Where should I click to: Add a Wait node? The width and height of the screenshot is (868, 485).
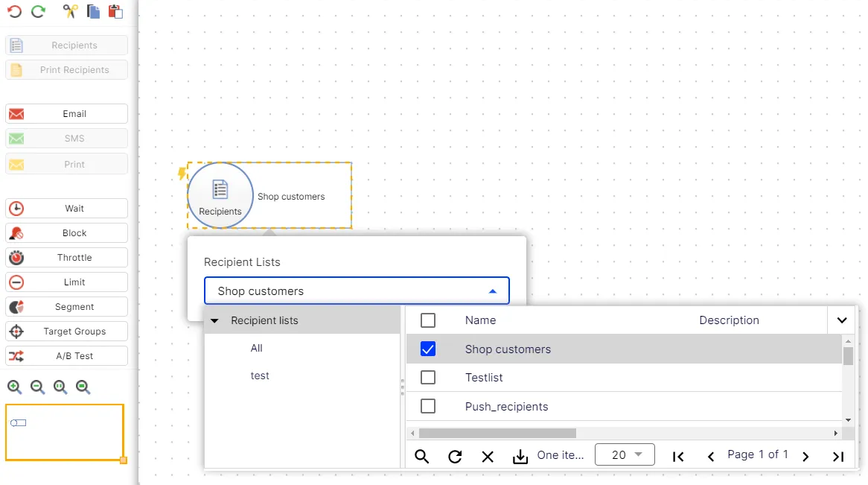tap(66, 209)
